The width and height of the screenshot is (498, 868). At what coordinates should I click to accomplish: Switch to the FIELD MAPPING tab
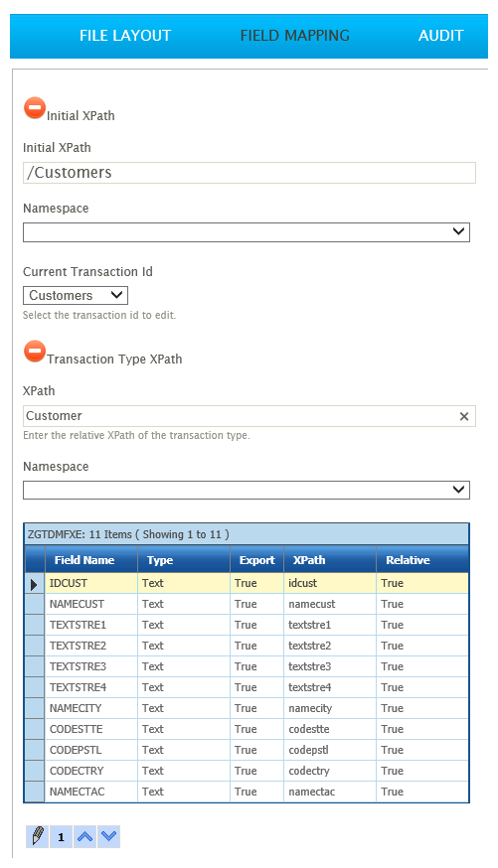[x=294, y=36]
